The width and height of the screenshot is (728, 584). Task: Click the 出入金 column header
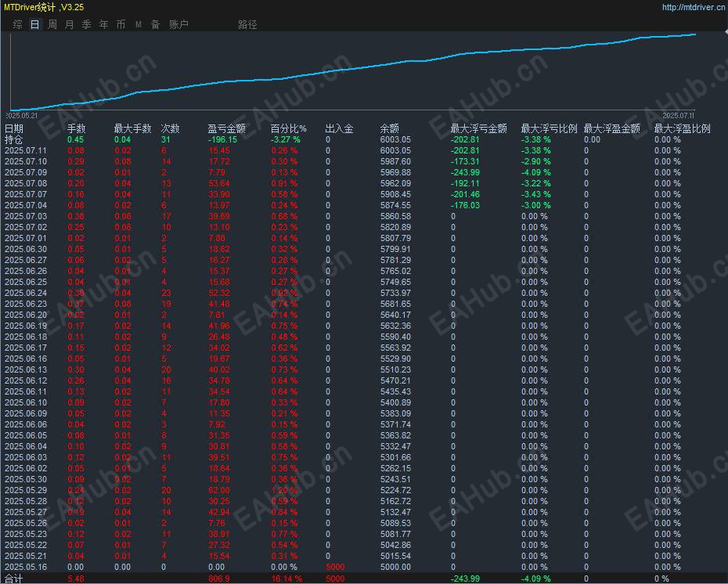click(x=339, y=128)
